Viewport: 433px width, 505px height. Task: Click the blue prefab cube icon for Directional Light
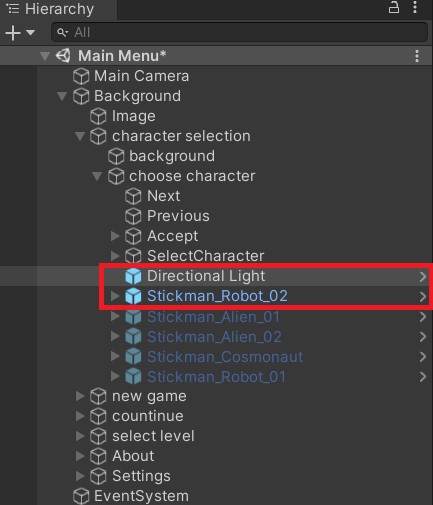(x=133, y=276)
